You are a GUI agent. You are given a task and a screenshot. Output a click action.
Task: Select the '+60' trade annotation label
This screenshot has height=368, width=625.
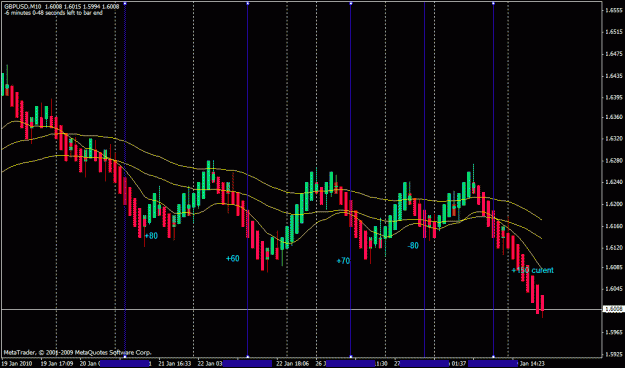point(232,259)
